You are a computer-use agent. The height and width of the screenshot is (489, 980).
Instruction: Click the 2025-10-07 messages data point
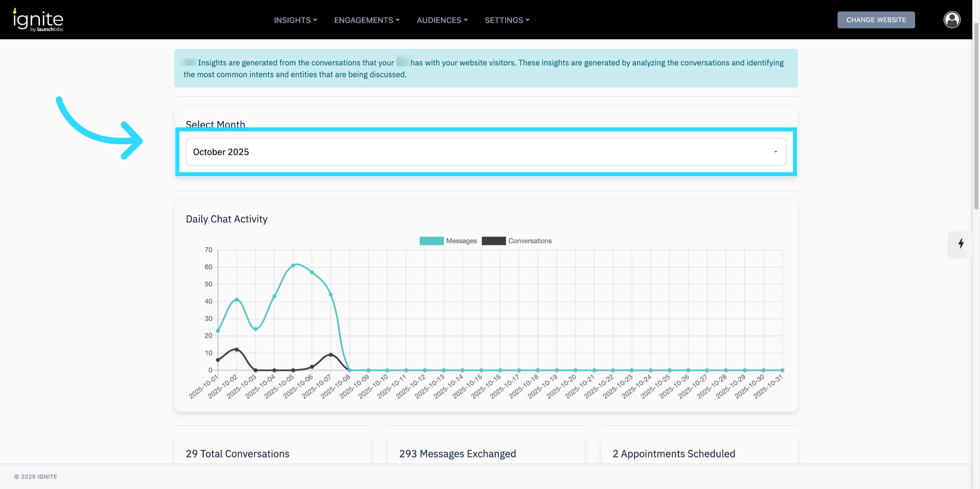pos(331,295)
